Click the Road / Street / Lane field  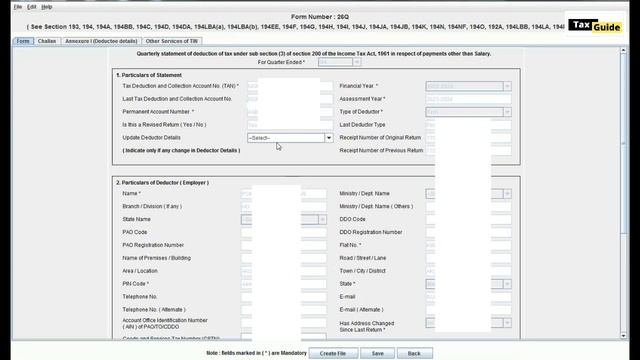click(468, 258)
